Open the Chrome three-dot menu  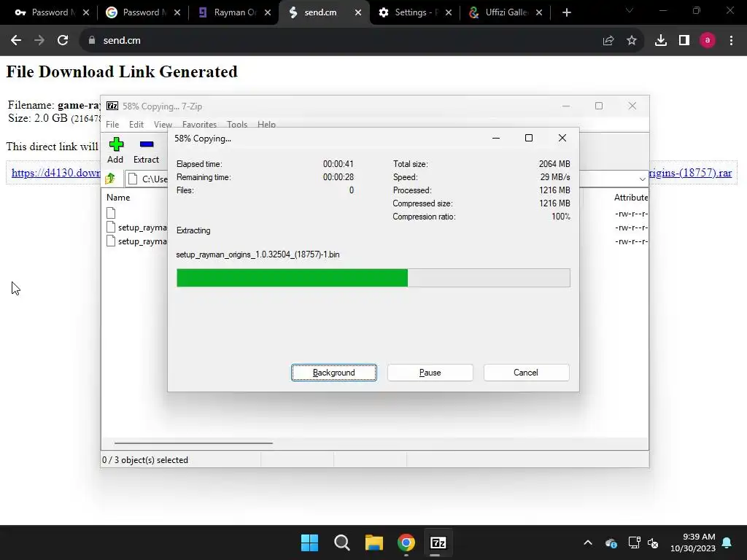tap(731, 41)
